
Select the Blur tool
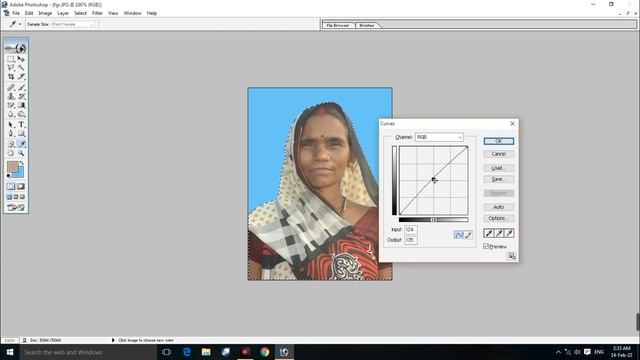tap(11, 114)
